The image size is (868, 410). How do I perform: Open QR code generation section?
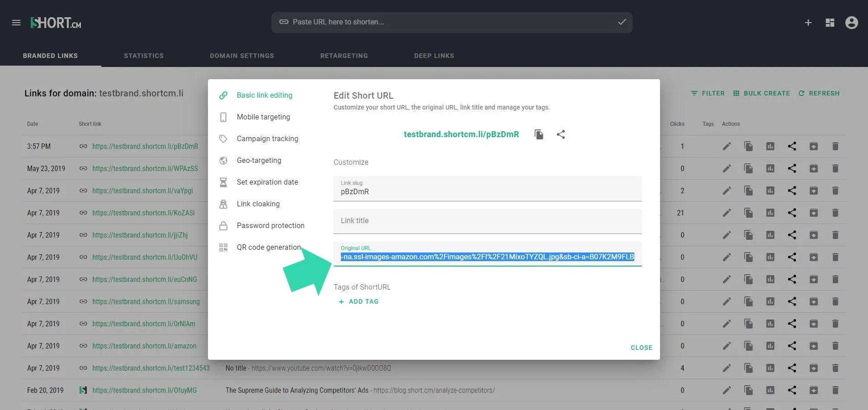(269, 247)
